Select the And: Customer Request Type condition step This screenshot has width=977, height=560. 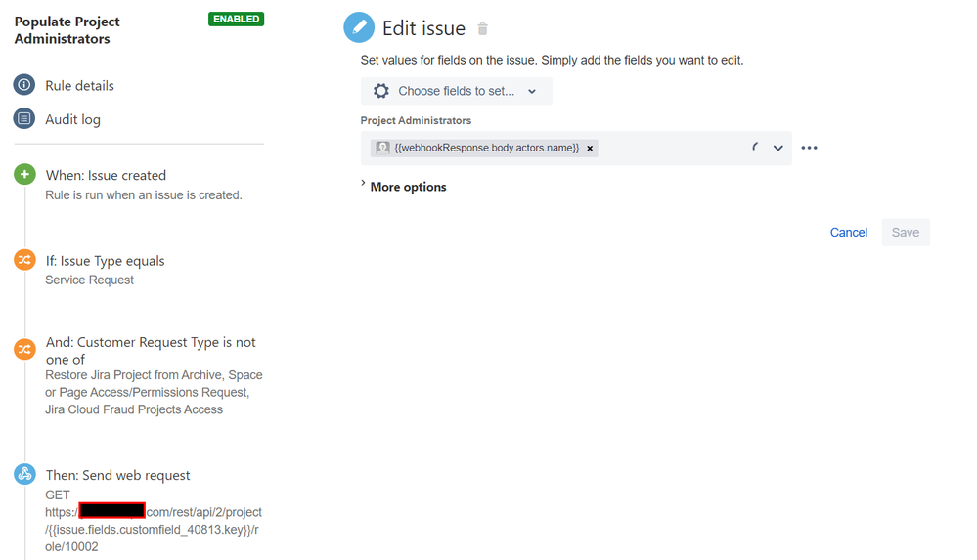pyautogui.click(x=151, y=351)
